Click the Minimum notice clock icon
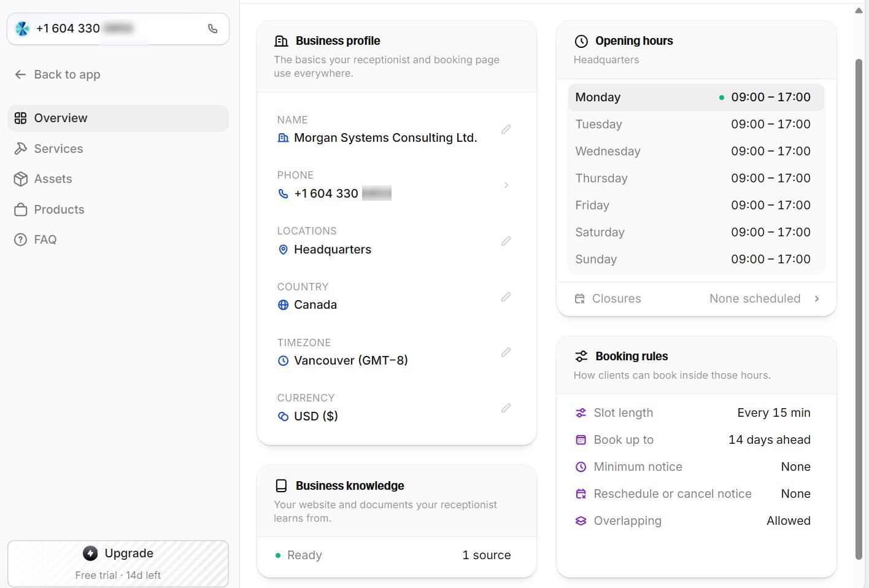The image size is (869, 588). point(581,467)
